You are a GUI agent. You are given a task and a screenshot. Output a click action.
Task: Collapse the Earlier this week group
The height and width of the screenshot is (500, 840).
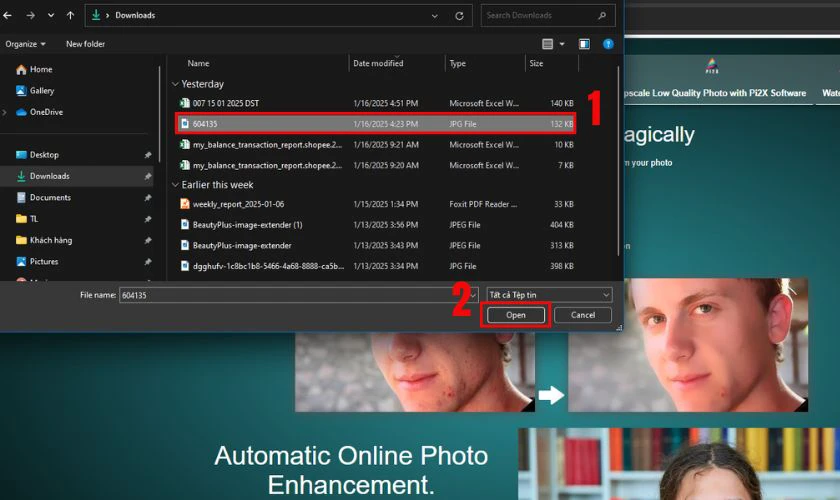pyautogui.click(x=175, y=185)
